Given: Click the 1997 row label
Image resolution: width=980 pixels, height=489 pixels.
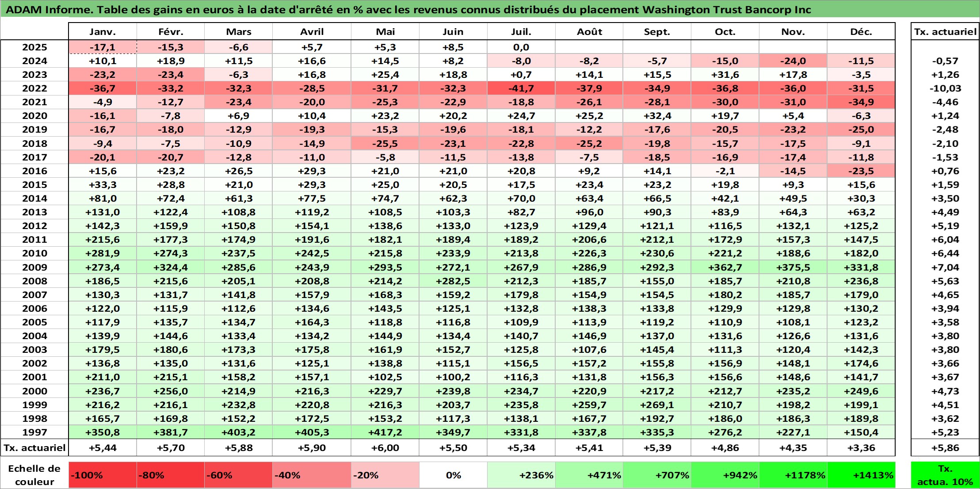Looking at the screenshot, I should (34, 432).
